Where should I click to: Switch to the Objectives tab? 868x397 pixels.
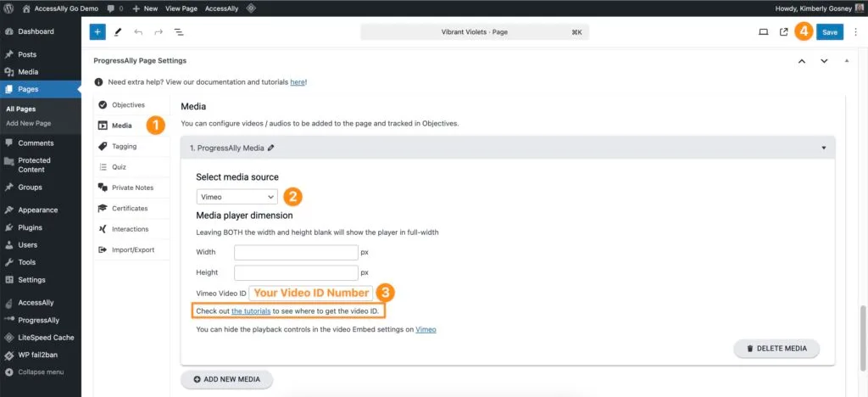point(128,104)
